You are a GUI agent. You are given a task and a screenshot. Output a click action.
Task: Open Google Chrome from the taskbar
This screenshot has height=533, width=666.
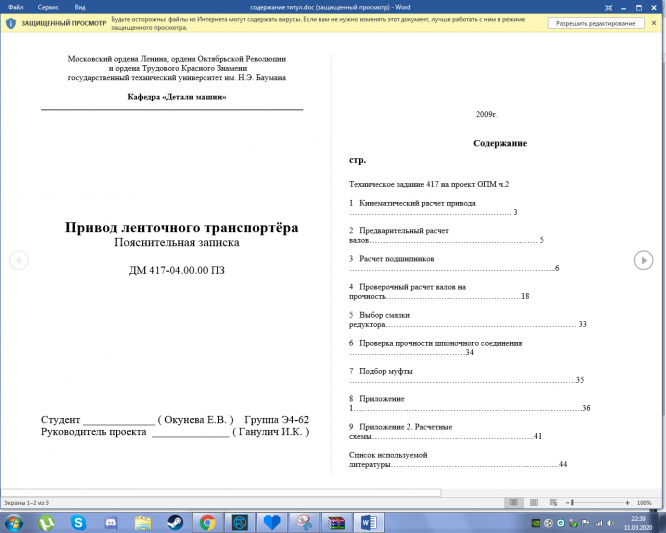[x=207, y=522]
